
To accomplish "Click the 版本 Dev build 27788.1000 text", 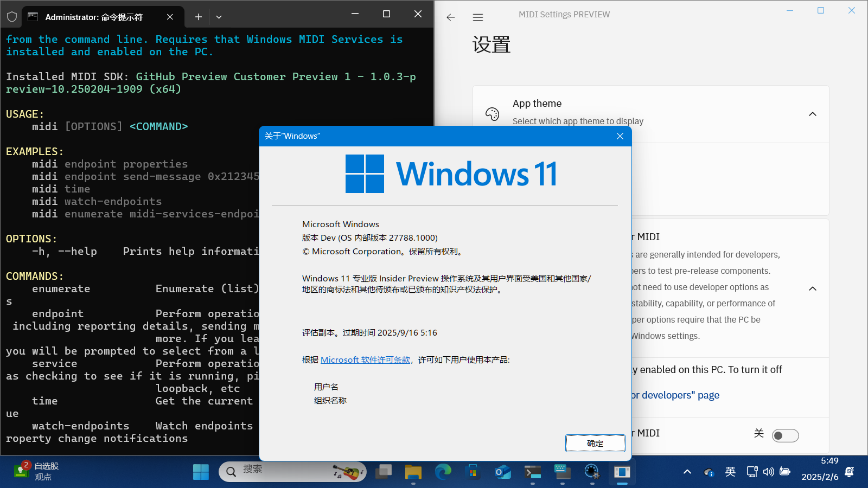I will pyautogui.click(x=370, y=237).
